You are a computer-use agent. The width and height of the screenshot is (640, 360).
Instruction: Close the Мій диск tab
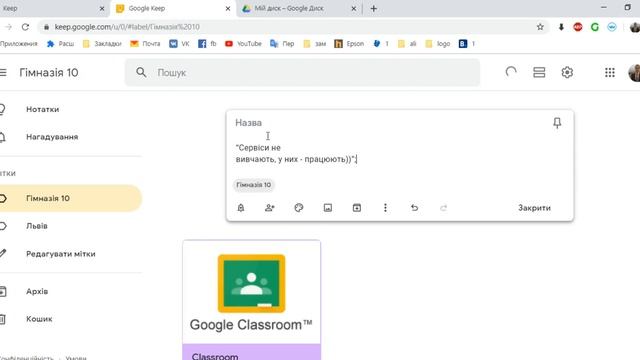(353, 9)
